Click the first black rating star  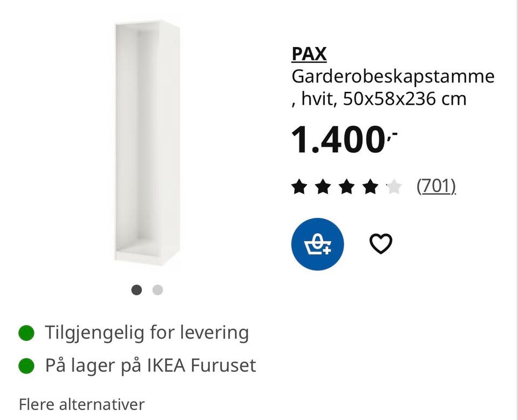pos(299,187)
